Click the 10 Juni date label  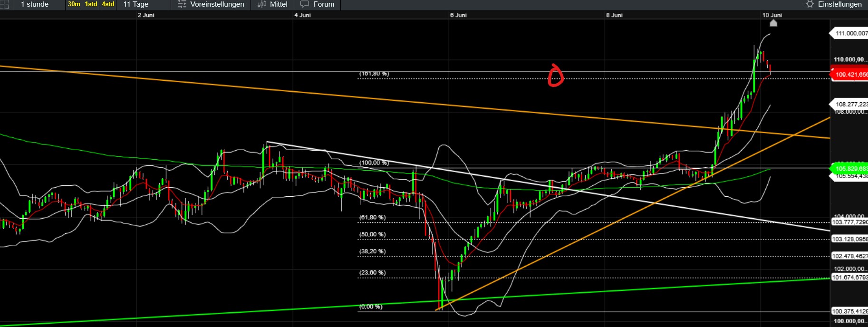[772, 15]
